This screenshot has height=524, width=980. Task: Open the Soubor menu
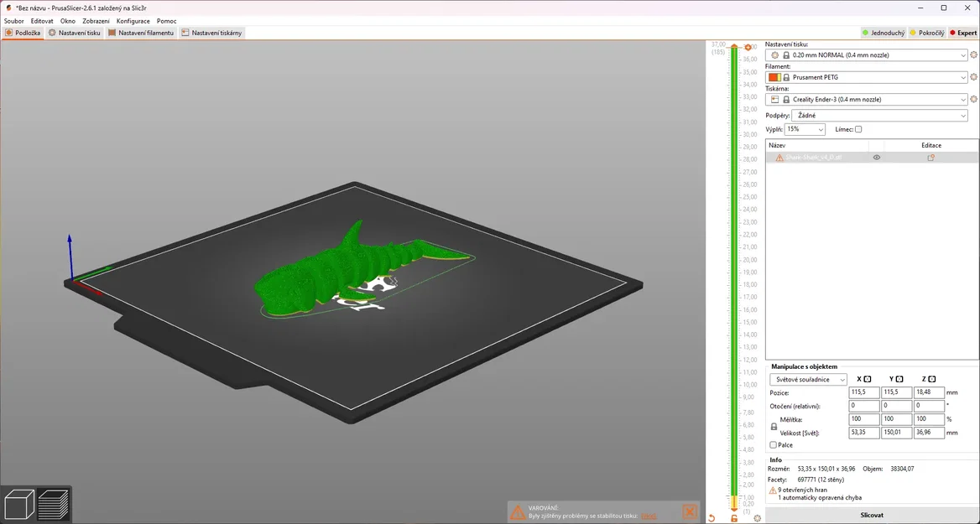point(13,21)
